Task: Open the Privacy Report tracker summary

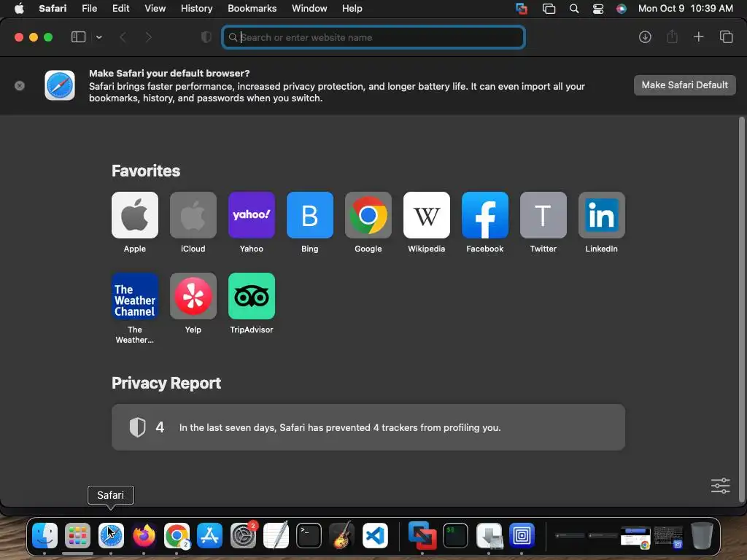Action: coord(368,427)
